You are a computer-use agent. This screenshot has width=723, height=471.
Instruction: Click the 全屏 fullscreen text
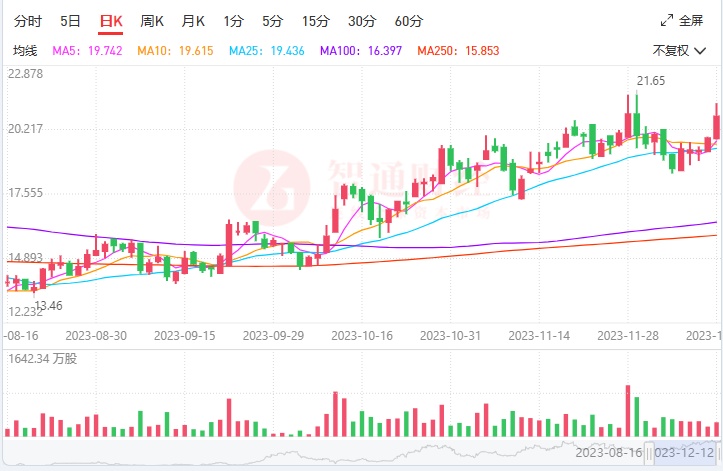click(692, 20)
